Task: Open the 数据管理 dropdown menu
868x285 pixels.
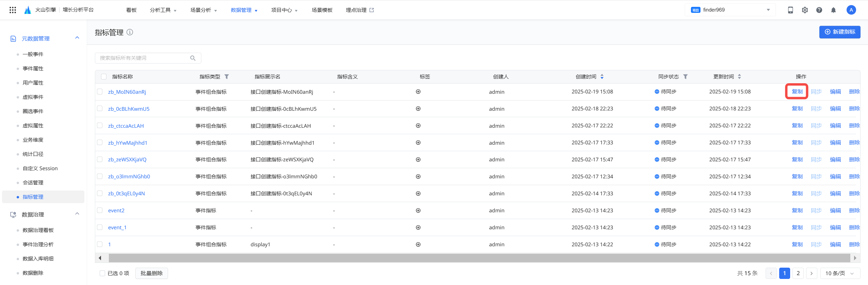Action: pyautogui.click(x=244, y=10)
